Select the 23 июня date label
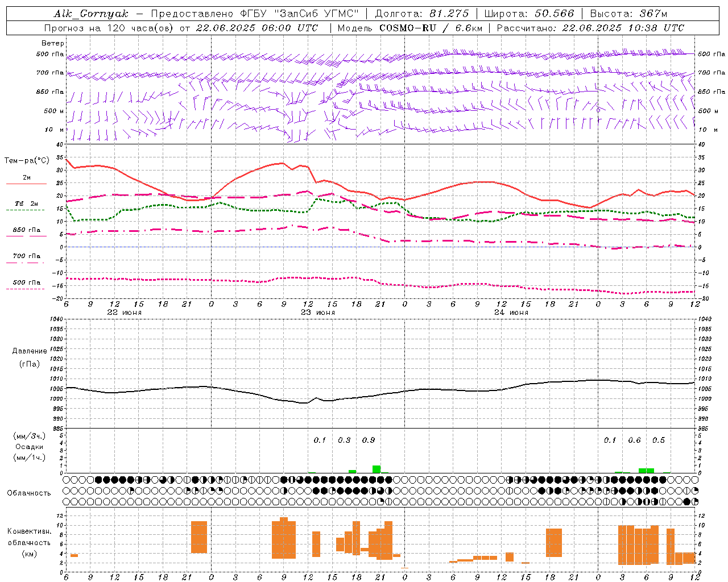Viewport: 728px width, 582px height. 318,313
